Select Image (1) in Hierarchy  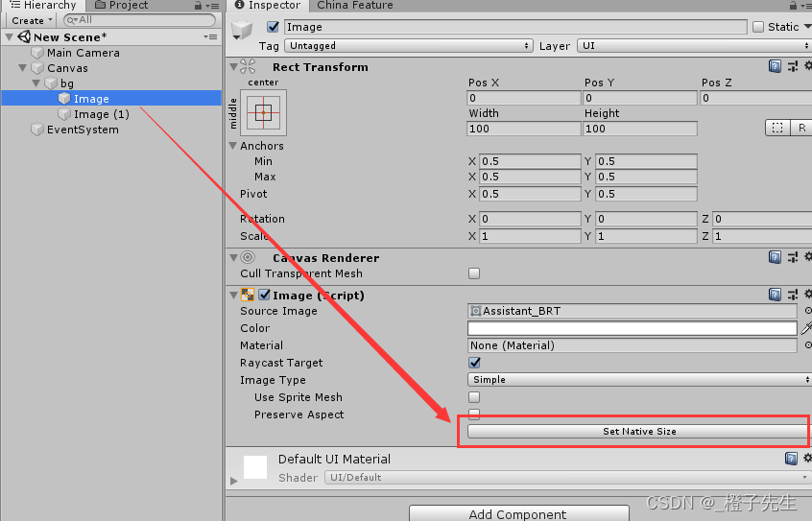click(102, 114)
